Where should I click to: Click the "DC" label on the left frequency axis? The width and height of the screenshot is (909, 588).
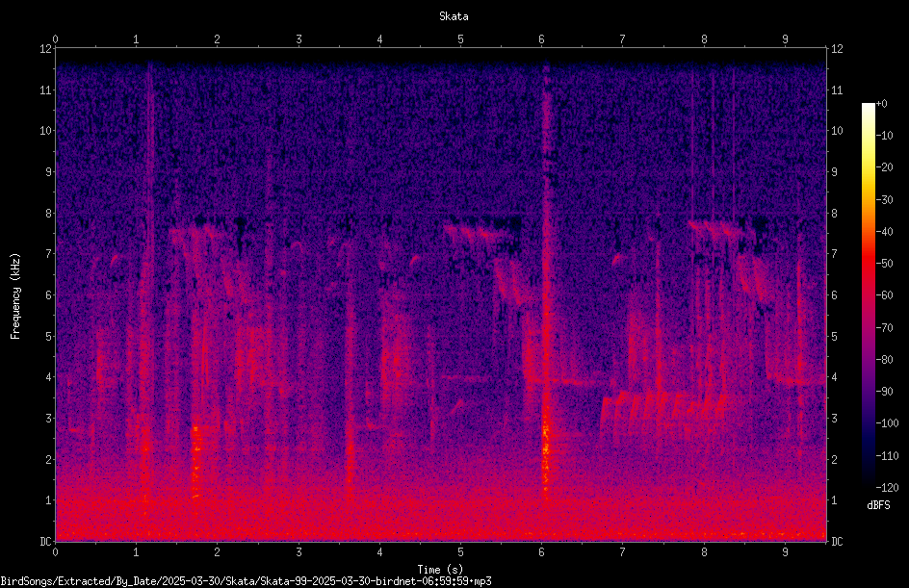(x=45, y=541)
